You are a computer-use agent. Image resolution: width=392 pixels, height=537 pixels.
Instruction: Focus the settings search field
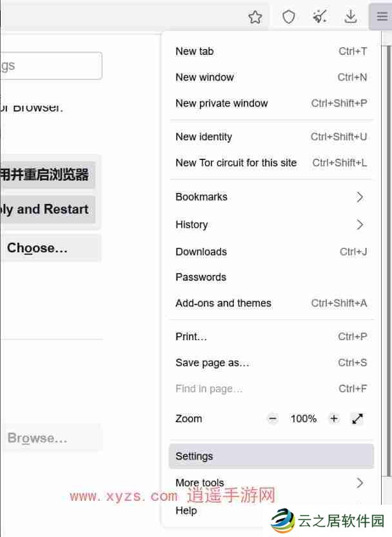tap(50, 66)
